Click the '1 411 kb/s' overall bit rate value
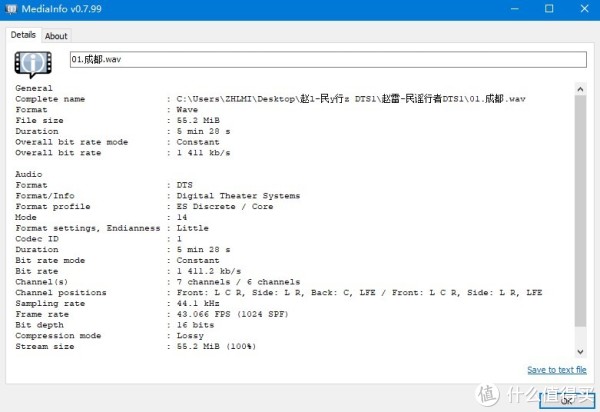 203,153
